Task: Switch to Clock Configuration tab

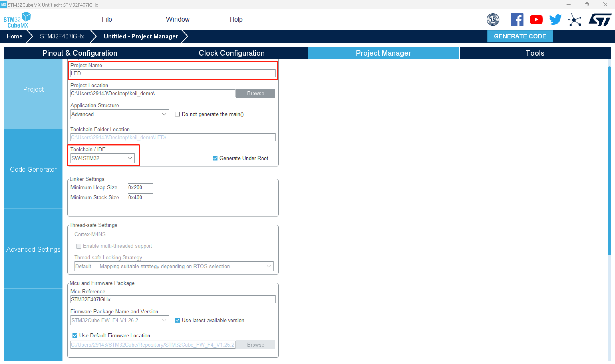Action: point(232,53)
